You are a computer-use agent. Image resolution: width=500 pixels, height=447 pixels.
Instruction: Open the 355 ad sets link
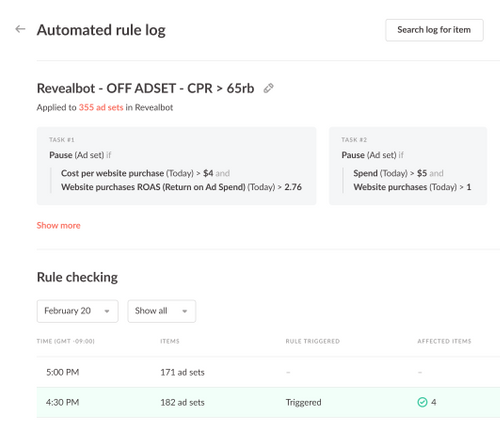coord(101,107)
